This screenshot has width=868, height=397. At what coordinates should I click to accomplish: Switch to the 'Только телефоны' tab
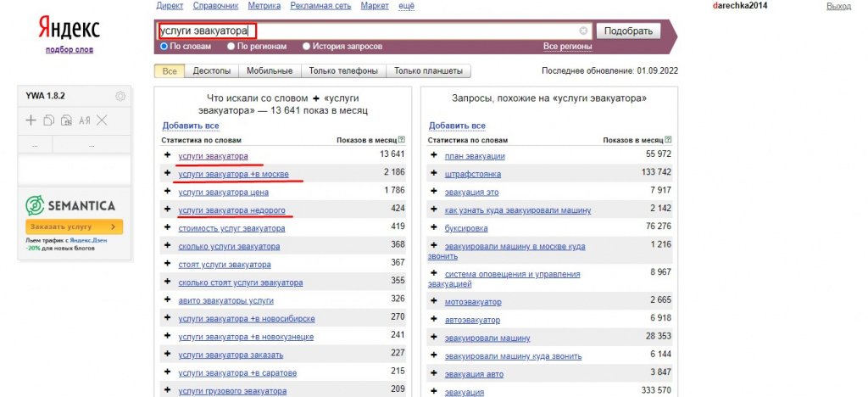click(342, 71)
